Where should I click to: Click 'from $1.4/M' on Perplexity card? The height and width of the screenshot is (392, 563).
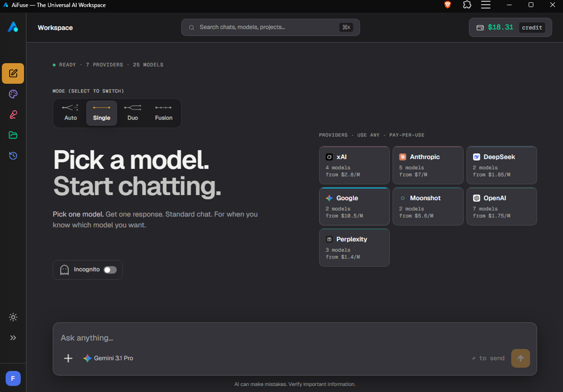[x=343, y=257]
